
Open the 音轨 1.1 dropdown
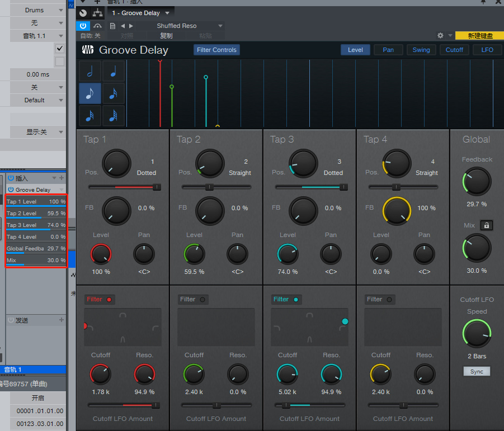pos(37,36)
